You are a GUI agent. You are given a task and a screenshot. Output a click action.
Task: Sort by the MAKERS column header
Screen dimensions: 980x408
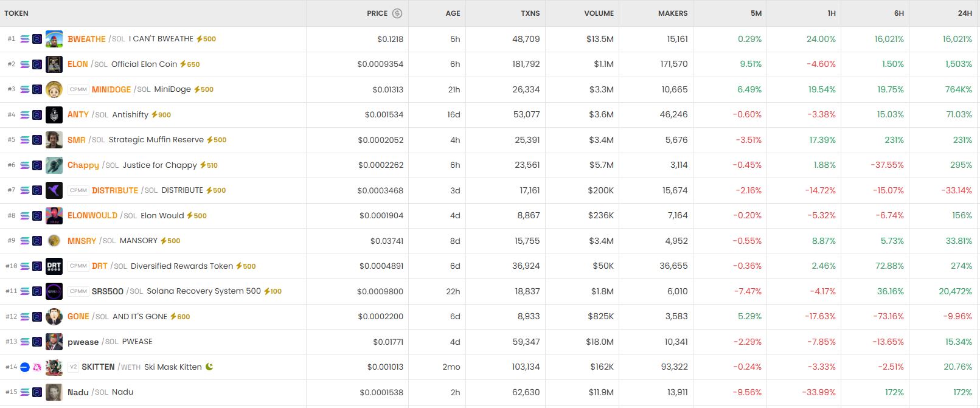tap(673, 13)
